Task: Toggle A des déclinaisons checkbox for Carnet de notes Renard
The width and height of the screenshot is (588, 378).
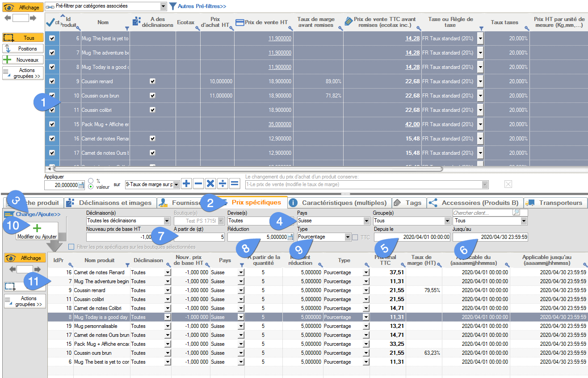Action: tap(152, 139)
